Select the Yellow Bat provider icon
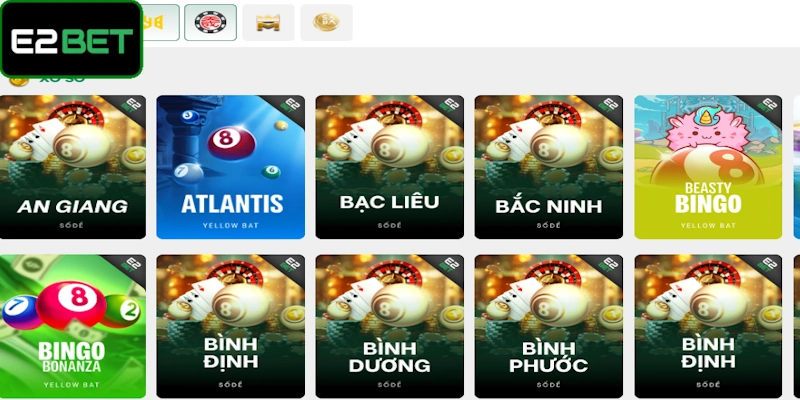The width and height of the screenshot is (800, 400). [x=159, y=22]
